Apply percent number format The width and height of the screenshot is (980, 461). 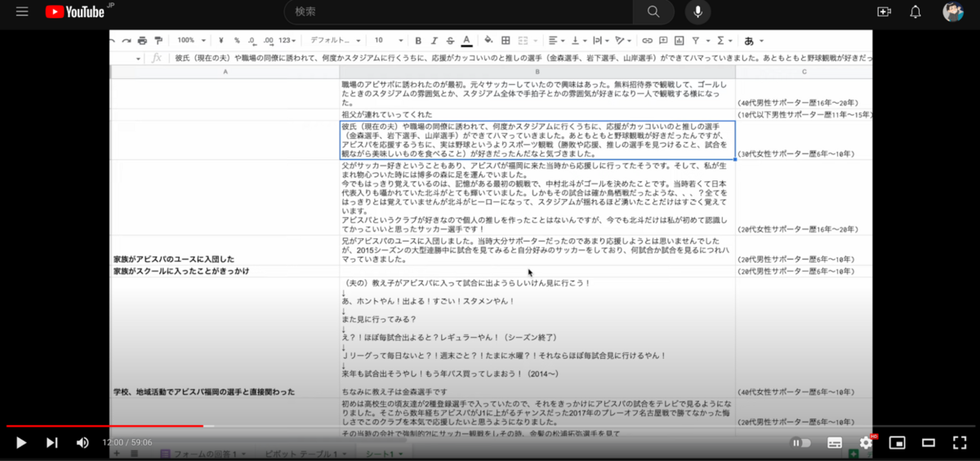(237, 40)
